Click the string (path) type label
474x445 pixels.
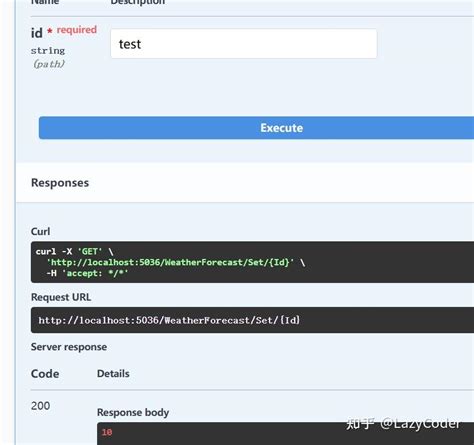point(48,57)
